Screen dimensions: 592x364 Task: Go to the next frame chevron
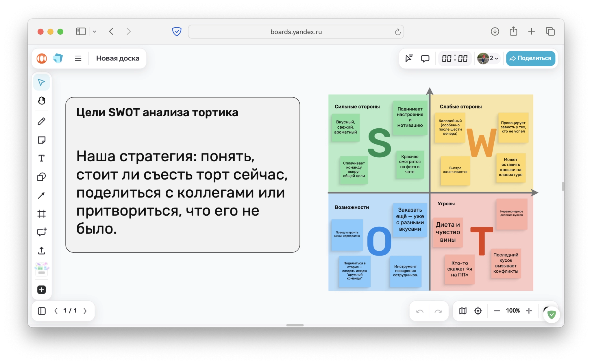(x=85, y=311)
